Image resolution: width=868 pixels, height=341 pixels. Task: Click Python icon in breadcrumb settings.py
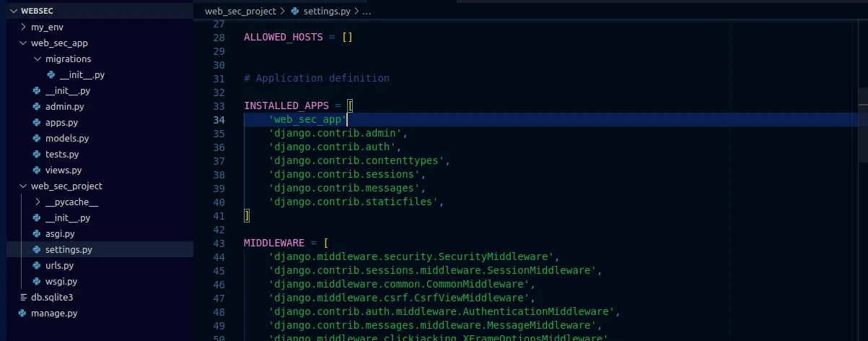tap(296, 12)
